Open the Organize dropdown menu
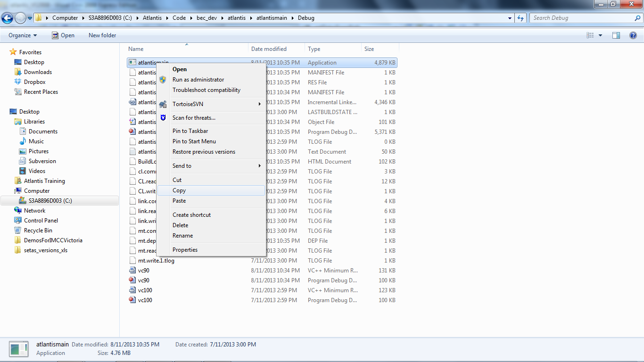 [x=23, y=35]
